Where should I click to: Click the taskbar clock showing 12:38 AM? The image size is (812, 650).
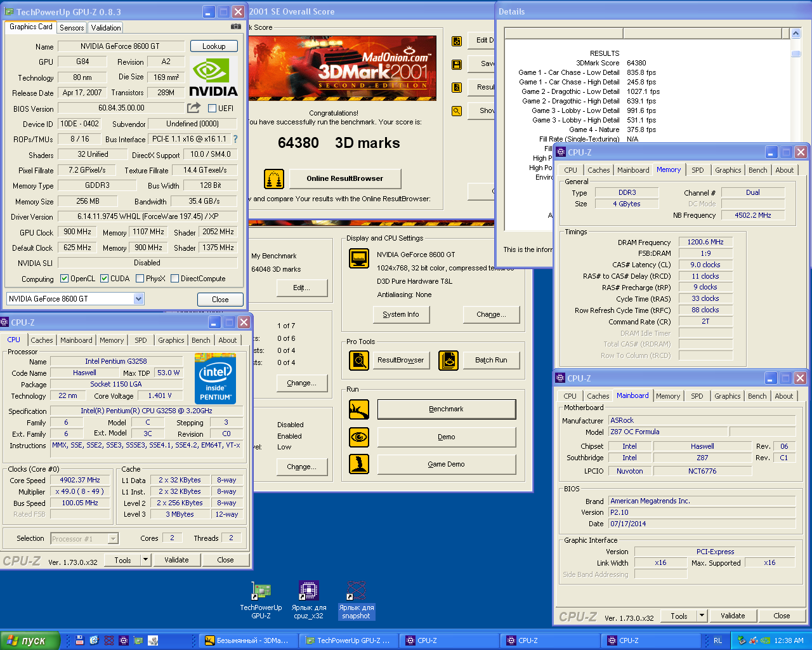pyautogui.click(x=789, y=640)
